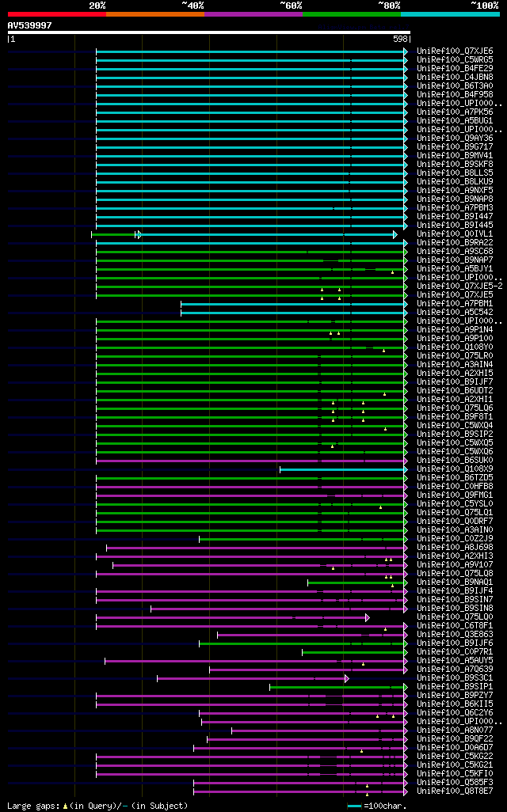Select hit UniRef100_B9SIN7
Viewport: 507px width, 812px height.
click(x=456, y=600)
